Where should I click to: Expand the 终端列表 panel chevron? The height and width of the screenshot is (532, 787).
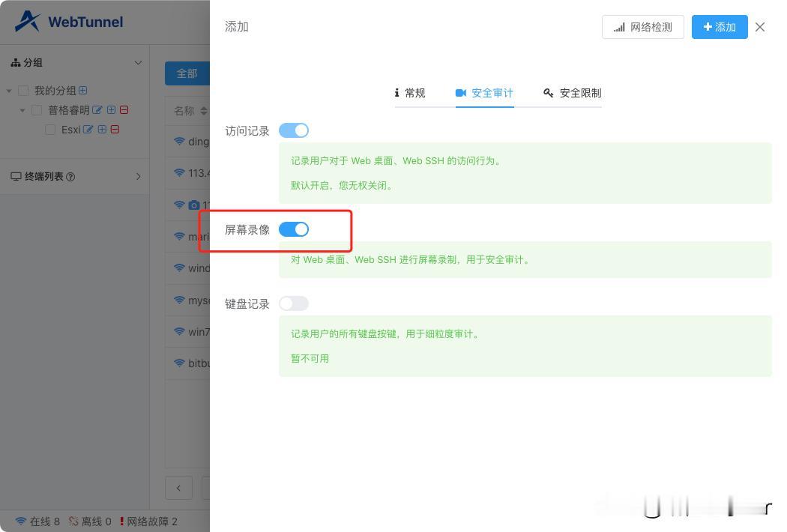(139, 177)
